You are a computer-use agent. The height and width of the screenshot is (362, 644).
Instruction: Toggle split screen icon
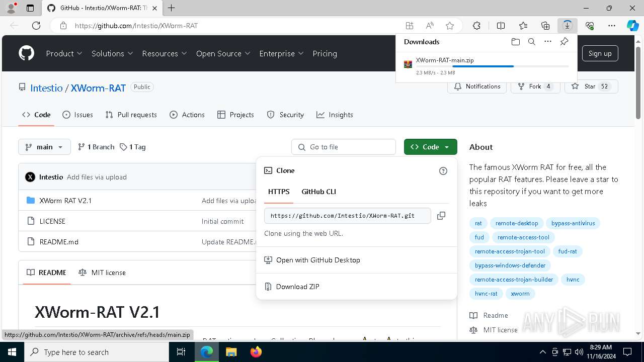[x=501, y=26]
